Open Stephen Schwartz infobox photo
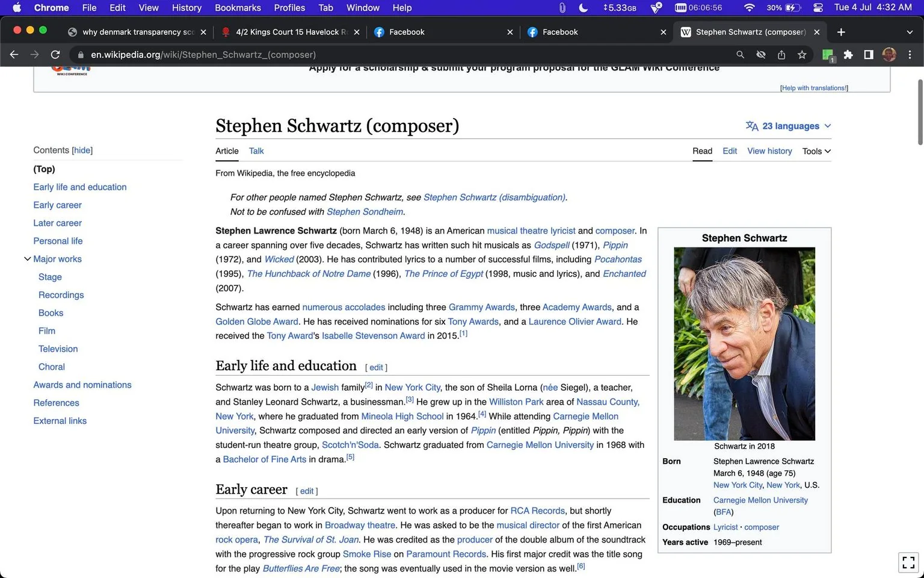This screenshot has width=924, height=578. tap(744, 344)
